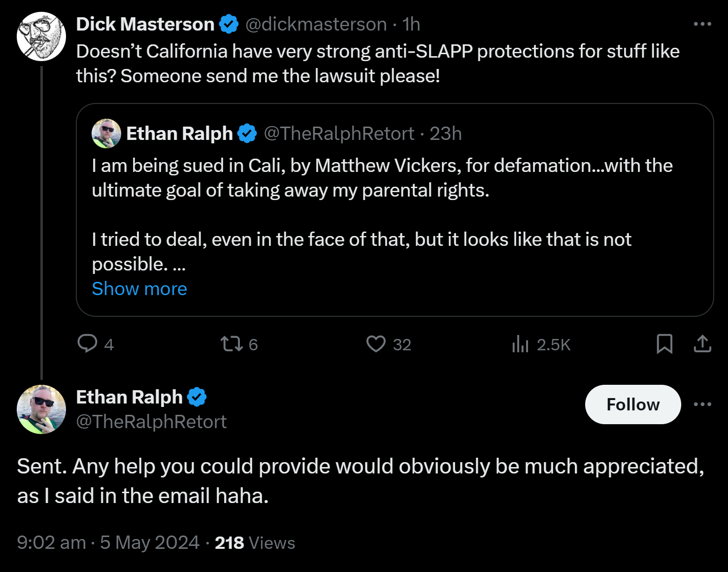This screenshot has height=572, width=728.
Task: Open the 9:02 am 5 May 2024 timestamp
Action: coord(108,542)
